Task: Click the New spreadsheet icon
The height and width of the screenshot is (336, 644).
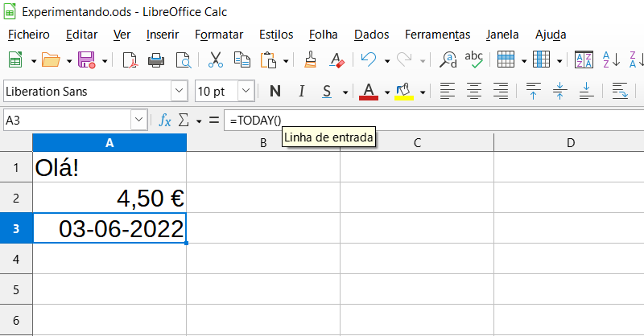Action: click(15, 60)
